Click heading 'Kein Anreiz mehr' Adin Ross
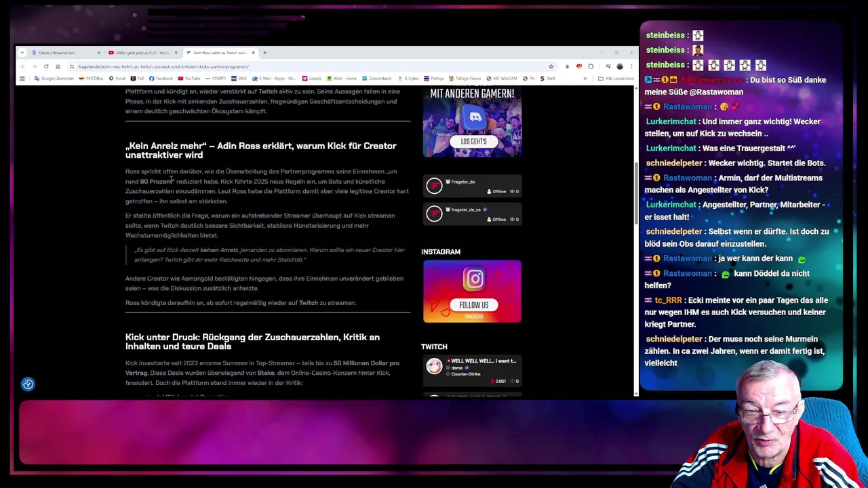The image size is (868, 488). pyautogui.click(x=261, y=150)
